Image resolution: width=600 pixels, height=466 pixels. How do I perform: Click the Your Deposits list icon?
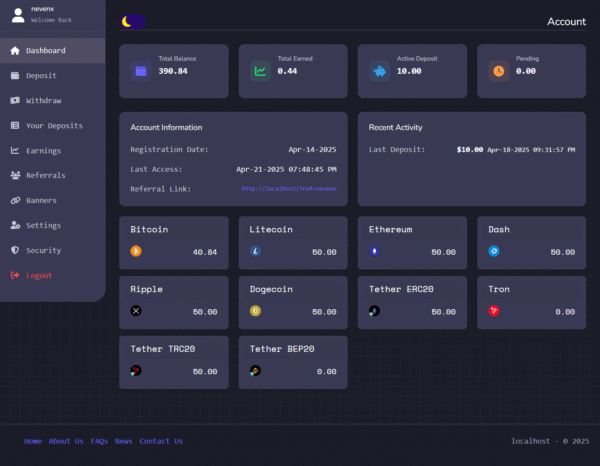click(x=15, y=125)
